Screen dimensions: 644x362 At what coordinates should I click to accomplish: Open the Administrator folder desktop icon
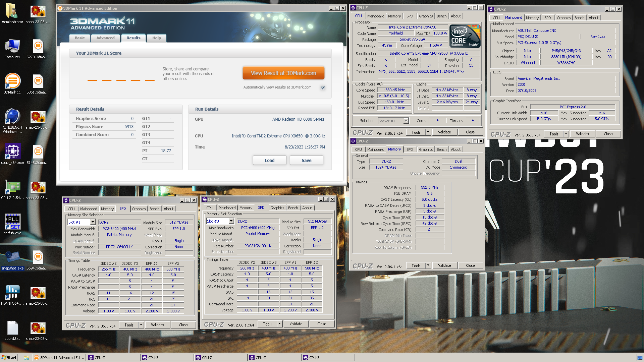(x=12, y=13)
